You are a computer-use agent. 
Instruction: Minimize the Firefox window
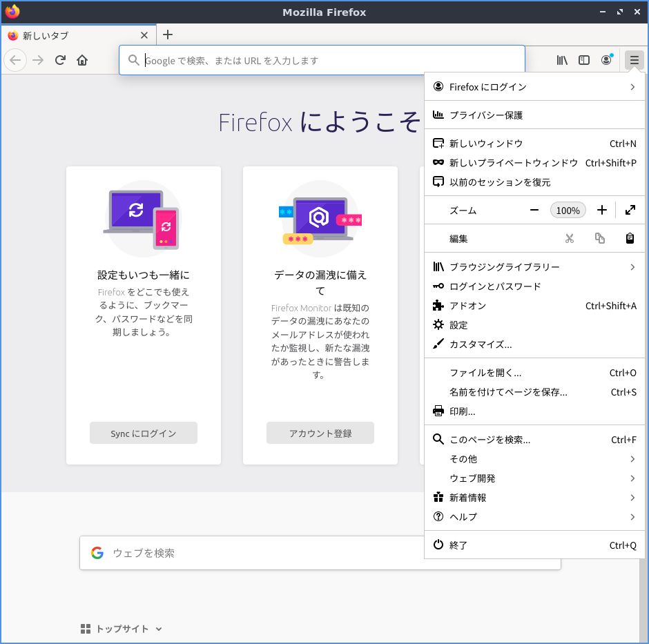[603, 12]
